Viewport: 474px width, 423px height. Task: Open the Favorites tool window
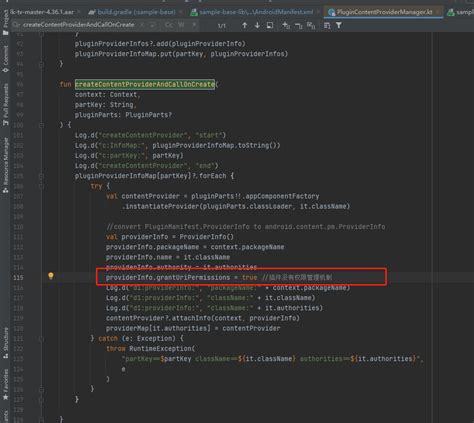[x=5, y=384]
